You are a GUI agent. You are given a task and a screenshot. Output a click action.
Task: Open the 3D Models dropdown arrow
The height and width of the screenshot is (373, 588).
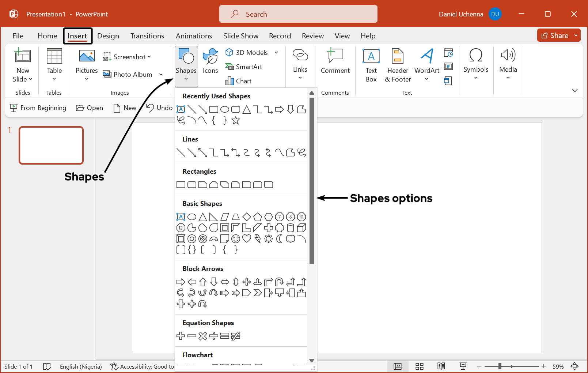point(276,52)
